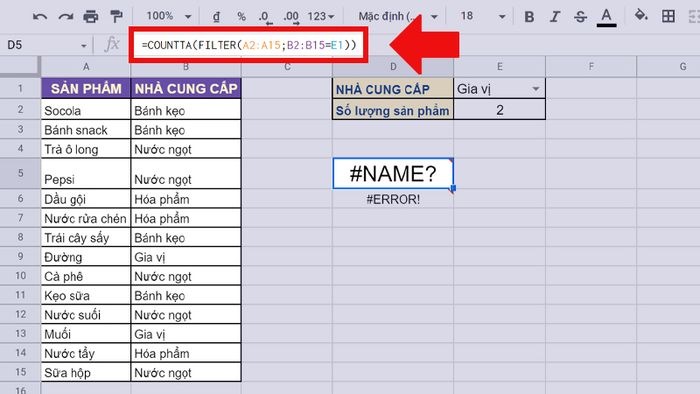
Task: Select row 5 header
Action: (x=20, y=173)
